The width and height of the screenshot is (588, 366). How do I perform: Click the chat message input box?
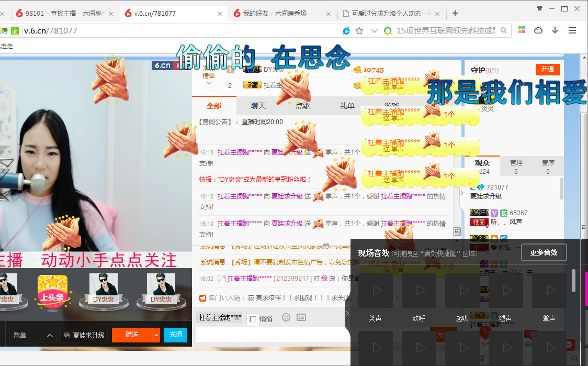[273, 334]
